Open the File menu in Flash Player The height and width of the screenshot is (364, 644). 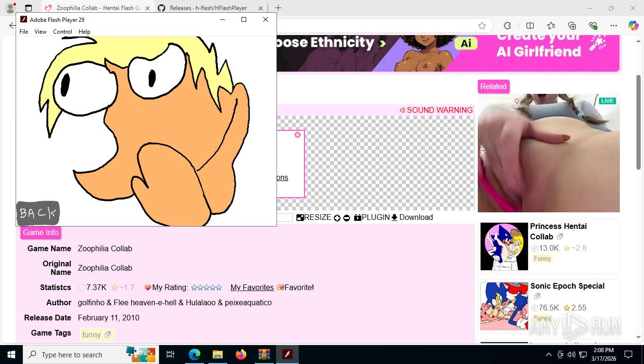pyautogui.click(x=24, y=32)
